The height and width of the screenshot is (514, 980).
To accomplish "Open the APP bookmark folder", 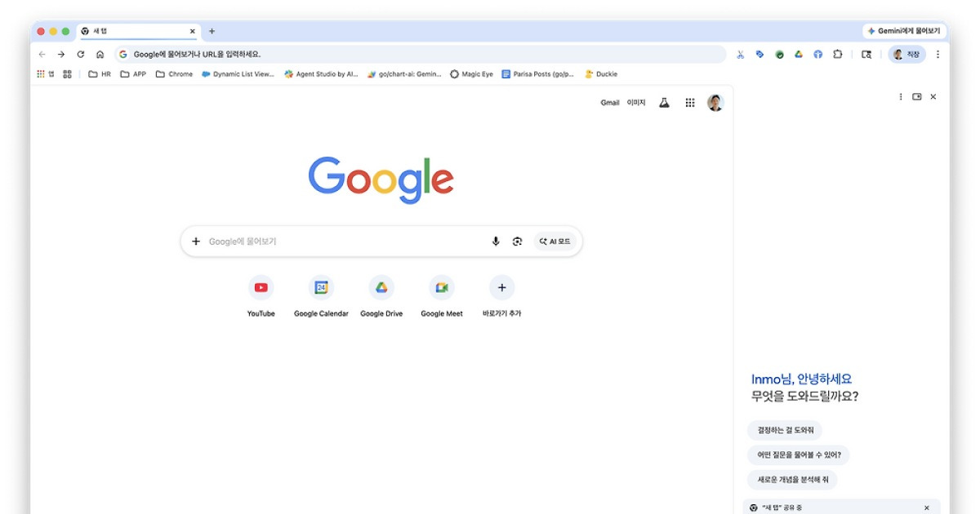I will (x=133, y=74).
